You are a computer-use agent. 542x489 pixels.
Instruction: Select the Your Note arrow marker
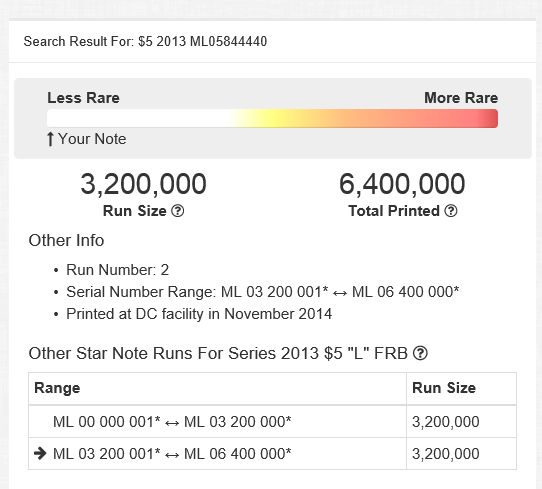[x=50, y=139]
